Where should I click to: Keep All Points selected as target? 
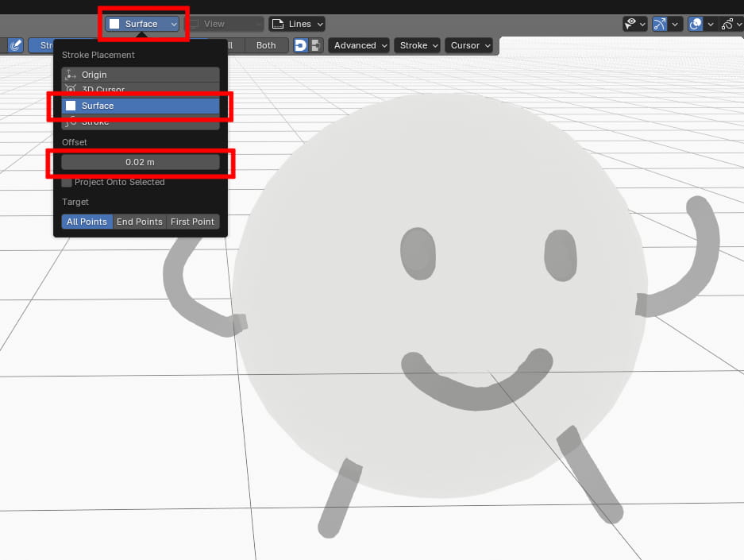[86, 222]
